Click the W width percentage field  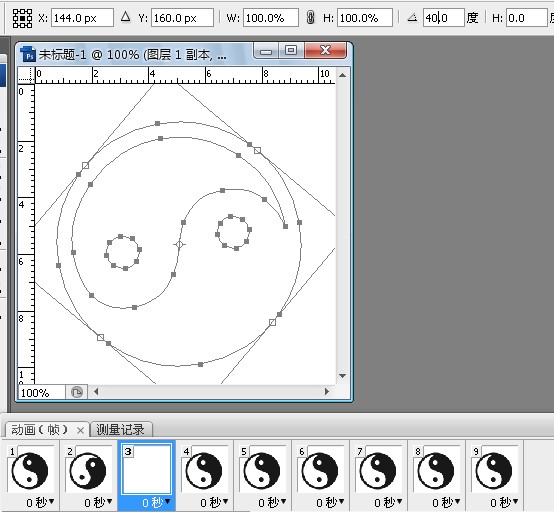(271, 18)
